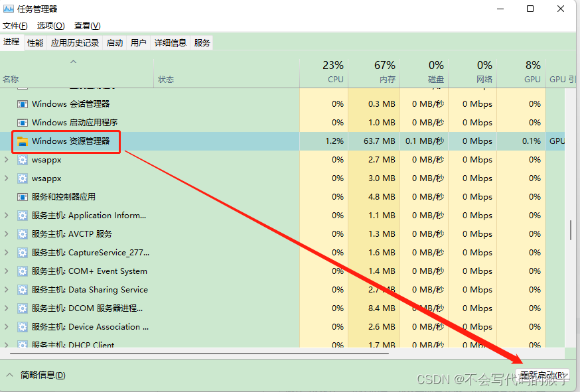Screen dimensions: 580x392
Task: Click the Windows 资源管理器 folder icon
Action: coord(23,141)
